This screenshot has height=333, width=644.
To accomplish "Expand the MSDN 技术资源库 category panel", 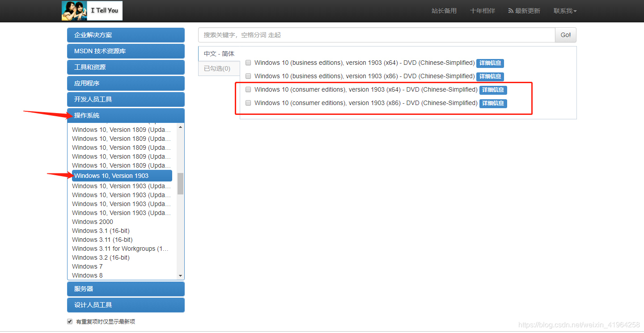I will click(x=126, y=51).
